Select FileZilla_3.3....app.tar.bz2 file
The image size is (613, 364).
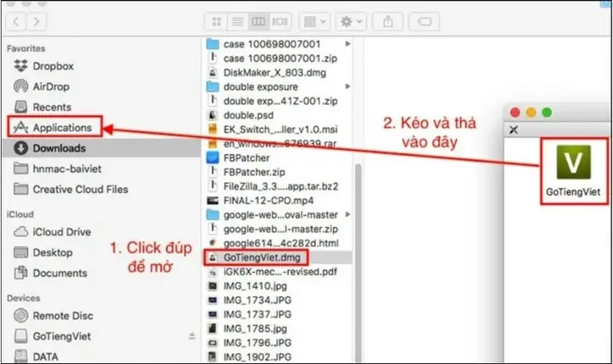tap(280, 186)
